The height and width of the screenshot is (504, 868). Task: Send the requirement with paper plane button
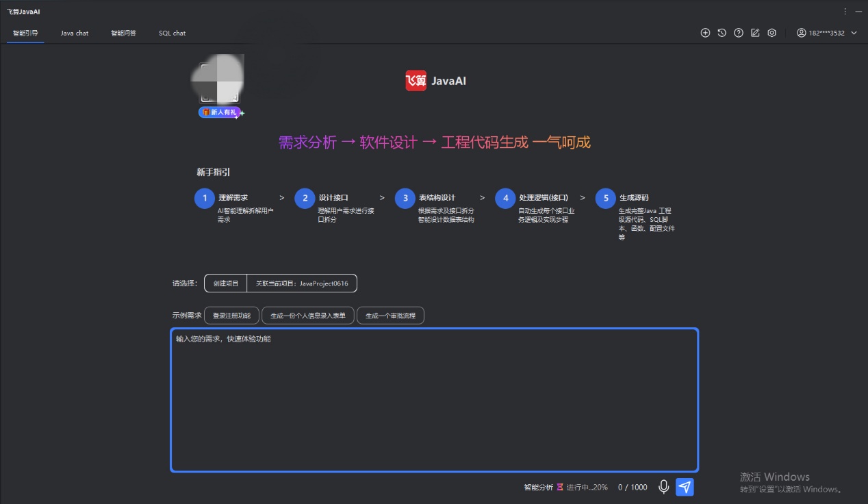(685, 487)
